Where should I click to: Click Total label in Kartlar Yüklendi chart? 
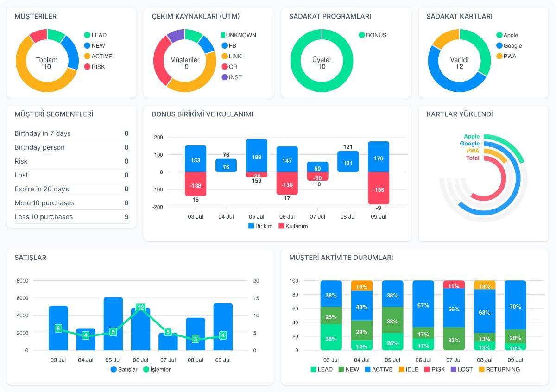click(x=473, y=158)
